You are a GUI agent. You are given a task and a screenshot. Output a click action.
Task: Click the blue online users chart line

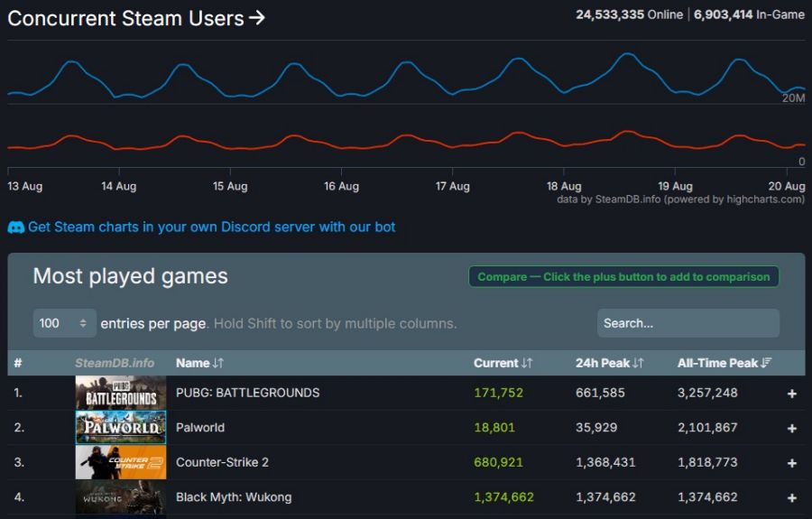407,62
